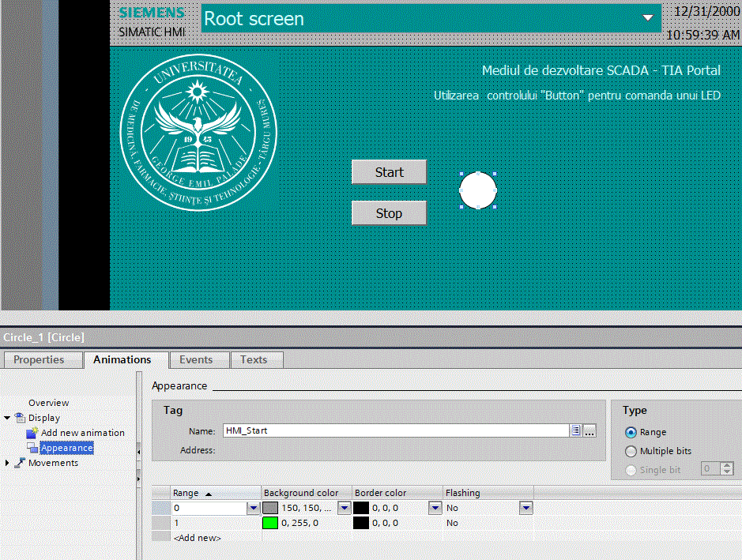Open tag list icon beside HMI_Start

pos(576,430)
